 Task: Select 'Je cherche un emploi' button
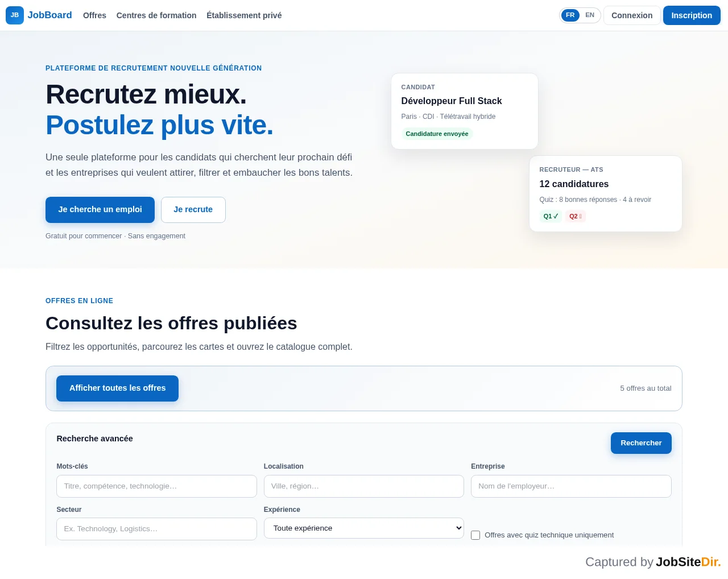[100, 210]
